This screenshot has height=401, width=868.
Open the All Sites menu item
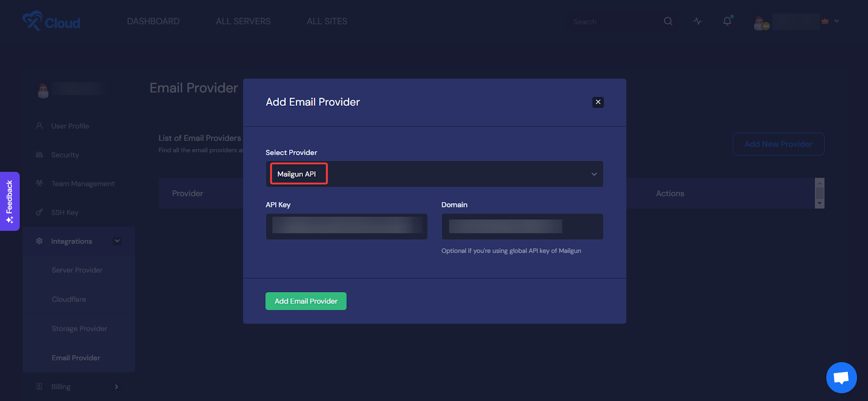(x=327, y=21)
